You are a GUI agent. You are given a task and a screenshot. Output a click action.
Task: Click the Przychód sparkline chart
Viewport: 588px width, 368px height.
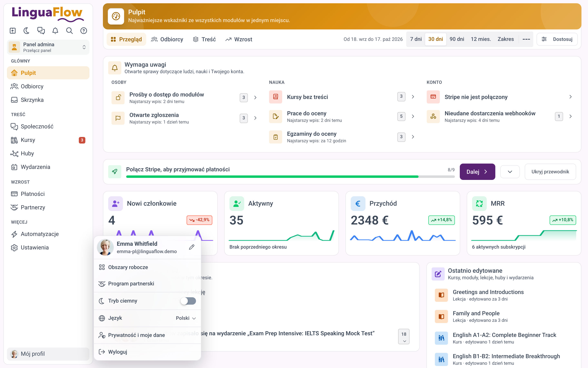[403, 236]
